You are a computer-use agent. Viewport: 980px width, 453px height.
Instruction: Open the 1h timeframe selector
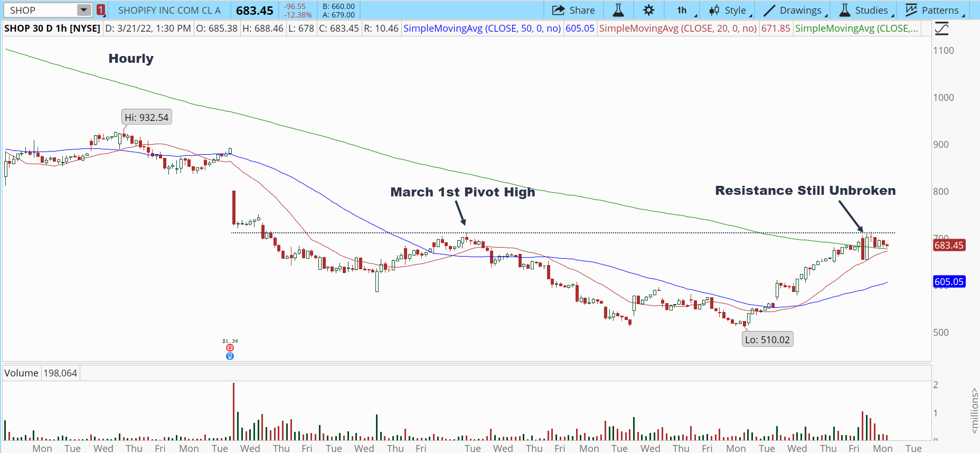(x=683, y=10)
